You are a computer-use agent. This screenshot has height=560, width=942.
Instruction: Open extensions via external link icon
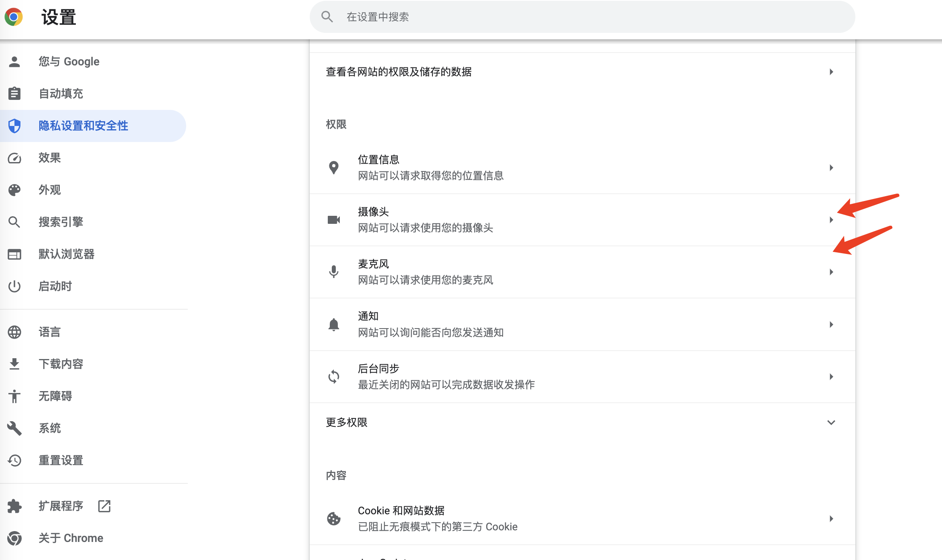[104, 506]
